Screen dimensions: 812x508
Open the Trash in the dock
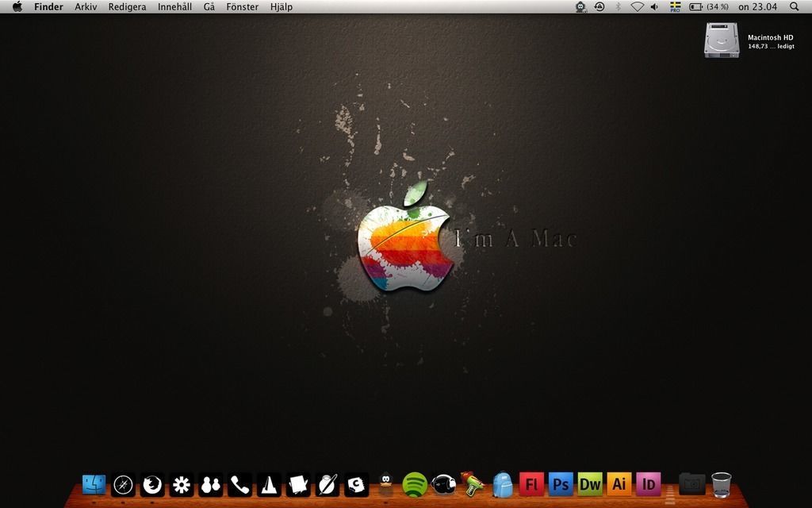(722, 485)
